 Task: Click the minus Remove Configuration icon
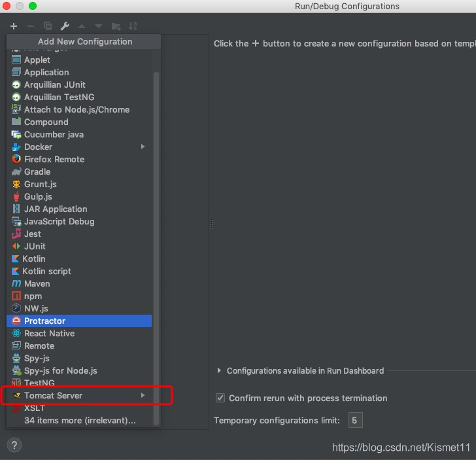point(30,26)
